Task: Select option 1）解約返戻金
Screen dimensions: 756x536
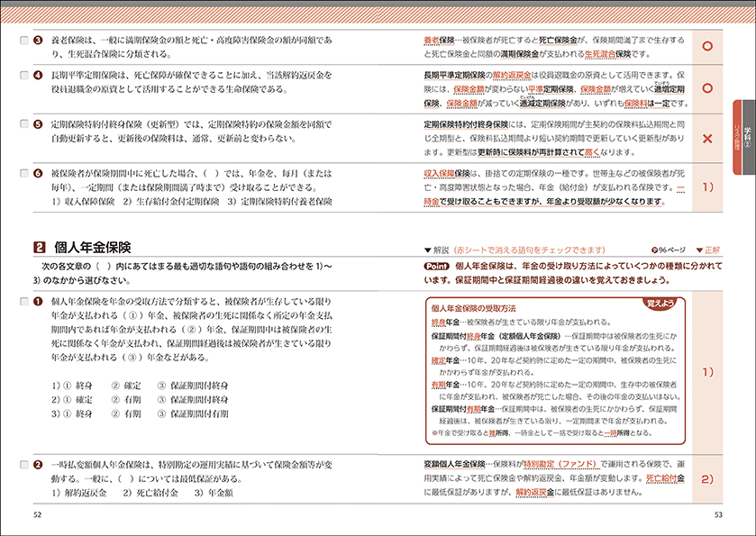Action: coord(78,493)
